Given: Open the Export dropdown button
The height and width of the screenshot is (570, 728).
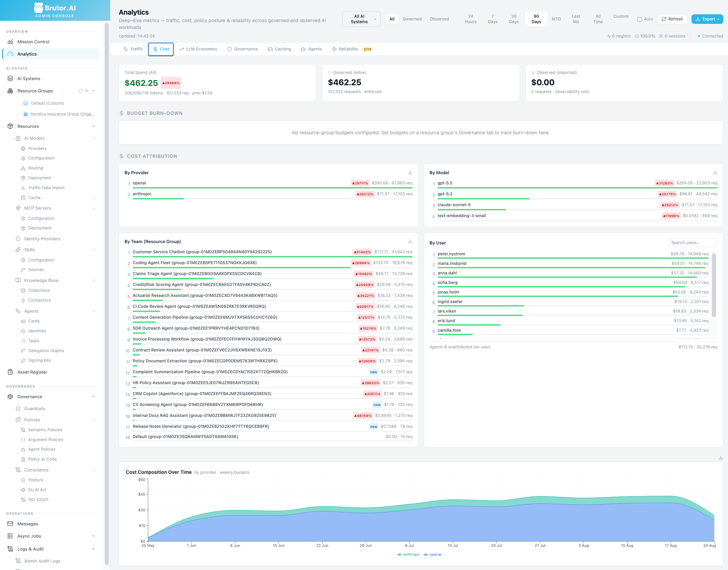Looking at the screenshot, I should coord(707,19).
